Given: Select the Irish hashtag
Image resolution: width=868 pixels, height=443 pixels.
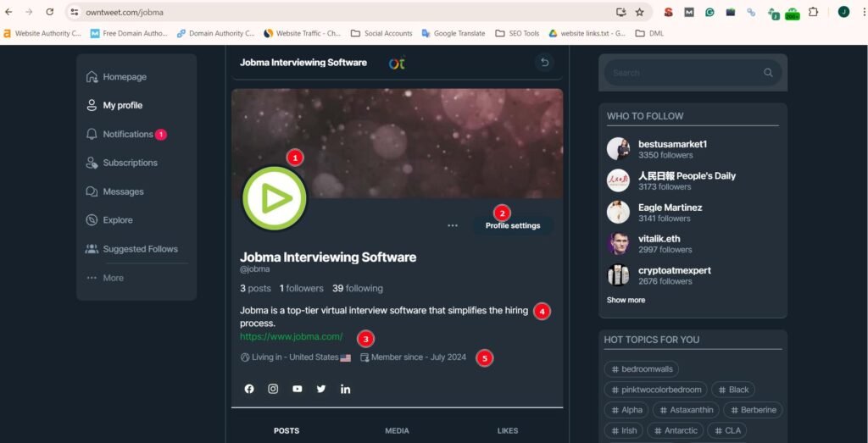Looking at the screenshot, I should click(623, 430).
